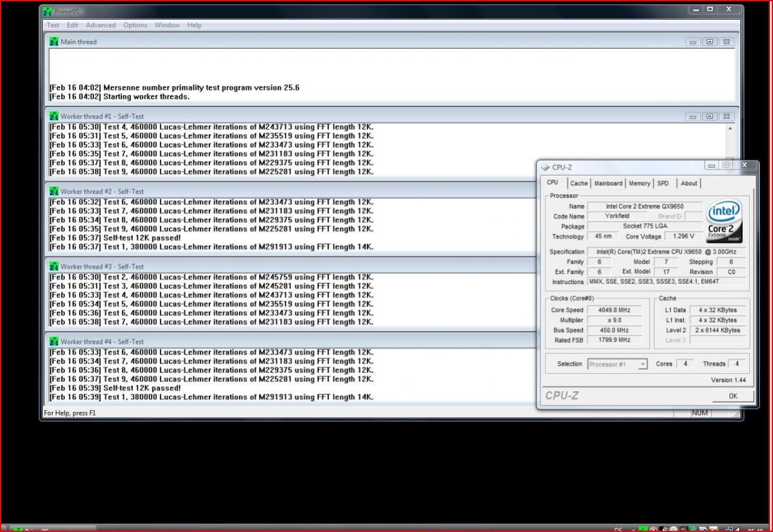Click the L1 Data value 4 x 32 KBytes
This screenshot has width=773, height=532.
click(x=717, y=310)
